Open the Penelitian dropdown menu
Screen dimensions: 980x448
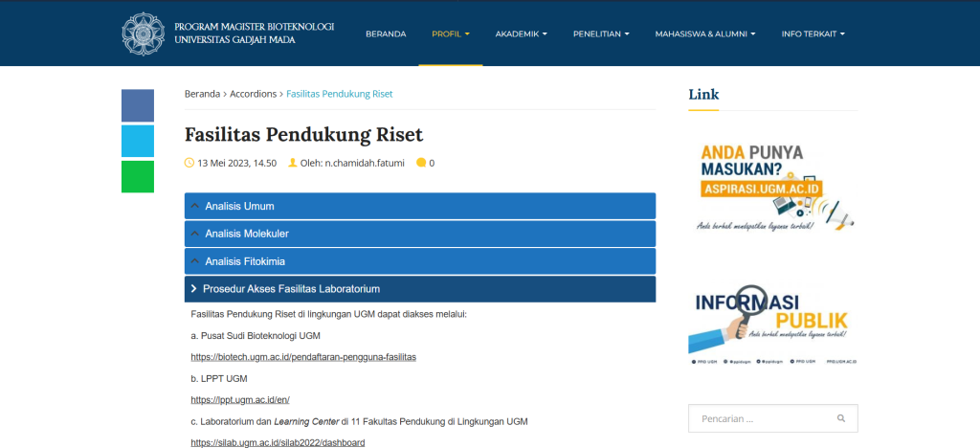pyautogui.click(x=600, y=34)
